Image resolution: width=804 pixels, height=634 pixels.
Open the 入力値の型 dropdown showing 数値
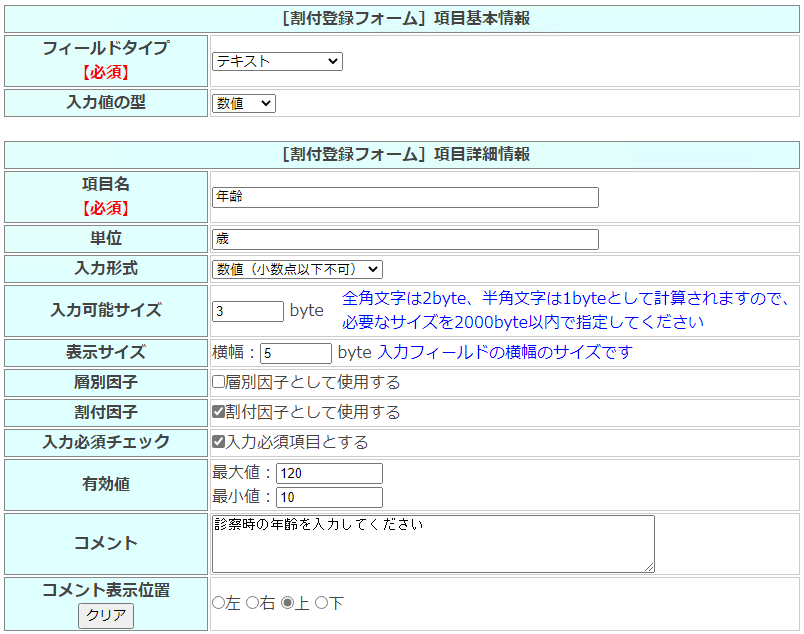243,103
